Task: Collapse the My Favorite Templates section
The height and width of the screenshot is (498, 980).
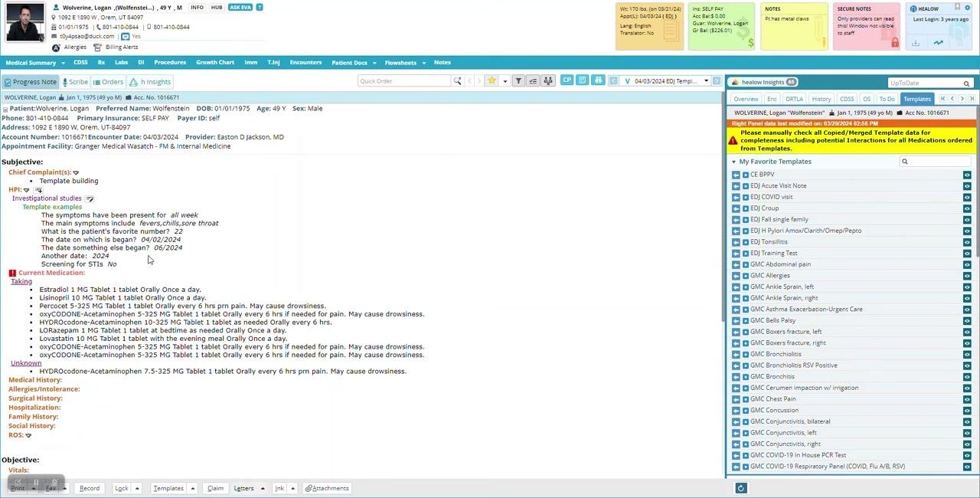Action: click(x=733, y=162)
